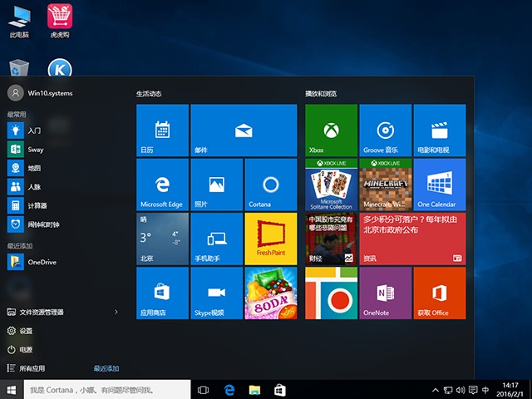532x399 pixels.
Task: Launch the FreshPaint tile
Action: (x=270, y=239)
